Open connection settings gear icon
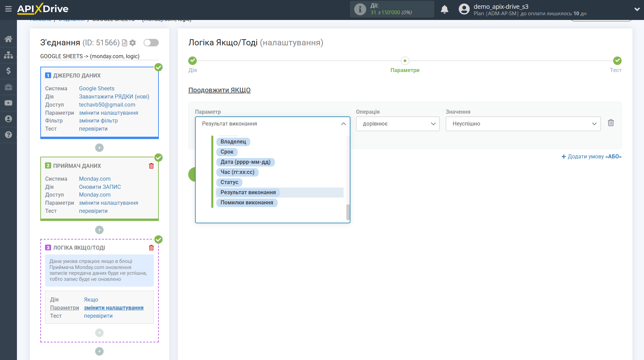Screen dimensions: 644x360 (x=133, y=43)
